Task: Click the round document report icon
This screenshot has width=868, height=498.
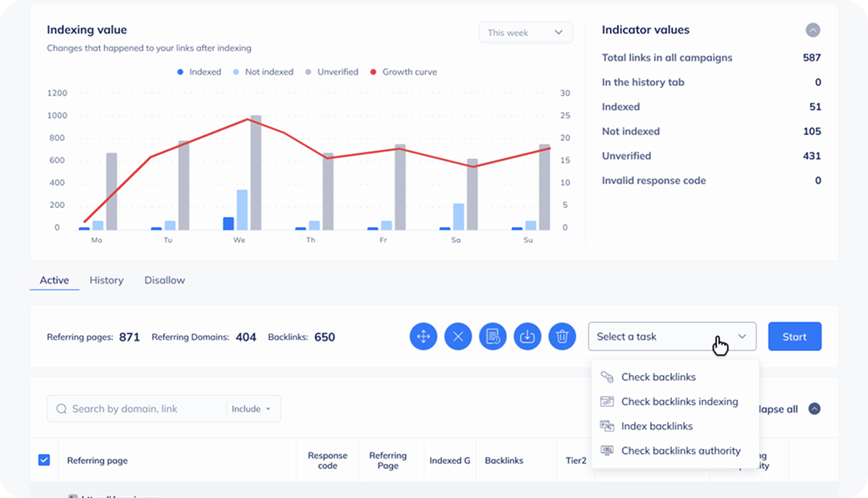Action: point(493,337)
